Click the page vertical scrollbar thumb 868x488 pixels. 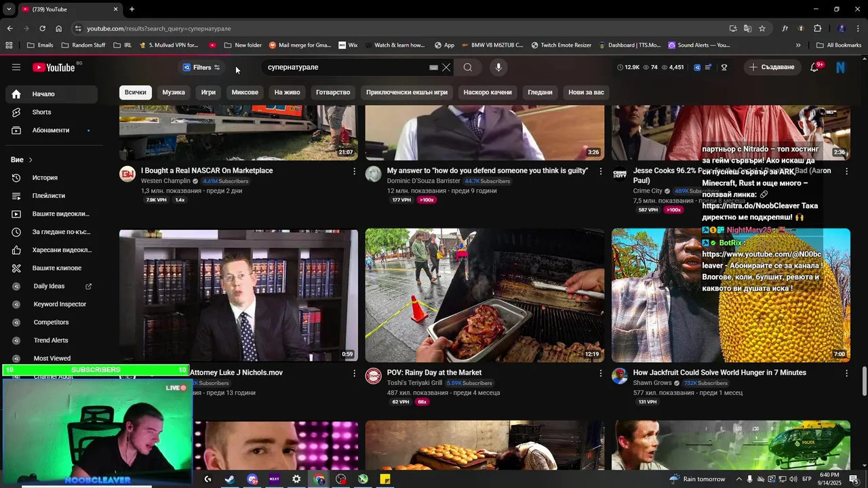coord(864,382)
